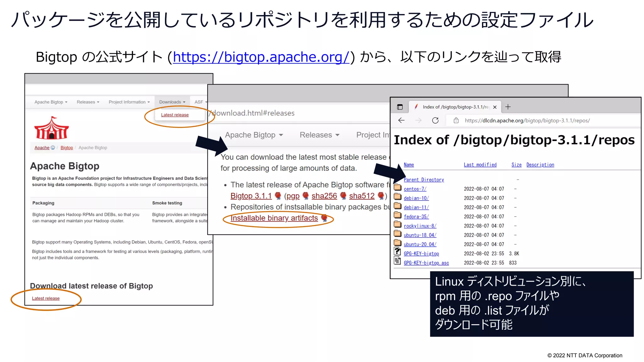
Task: Click the red Bigtop circus tent logo
Action: pyautogui.click(x=51, y=128)
